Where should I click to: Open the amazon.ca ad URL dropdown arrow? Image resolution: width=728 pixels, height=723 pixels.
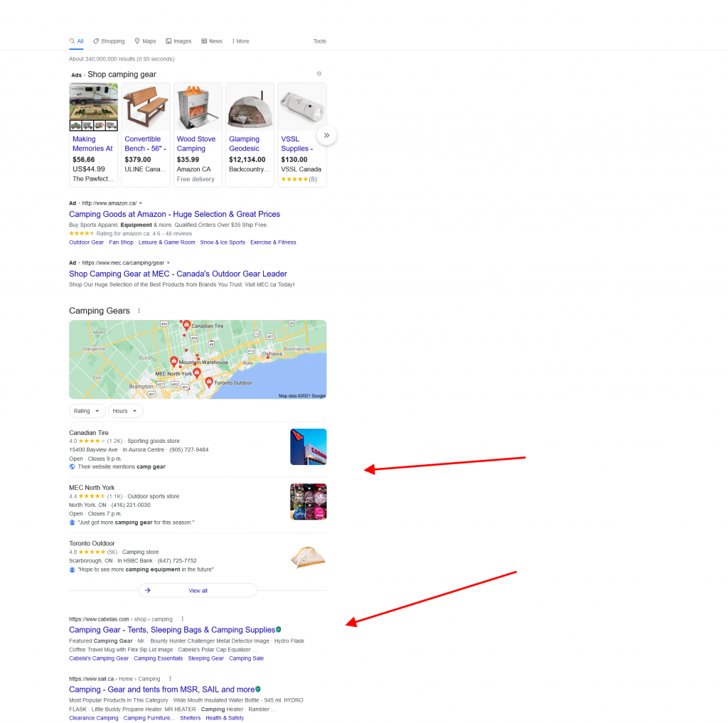point(141,203)
